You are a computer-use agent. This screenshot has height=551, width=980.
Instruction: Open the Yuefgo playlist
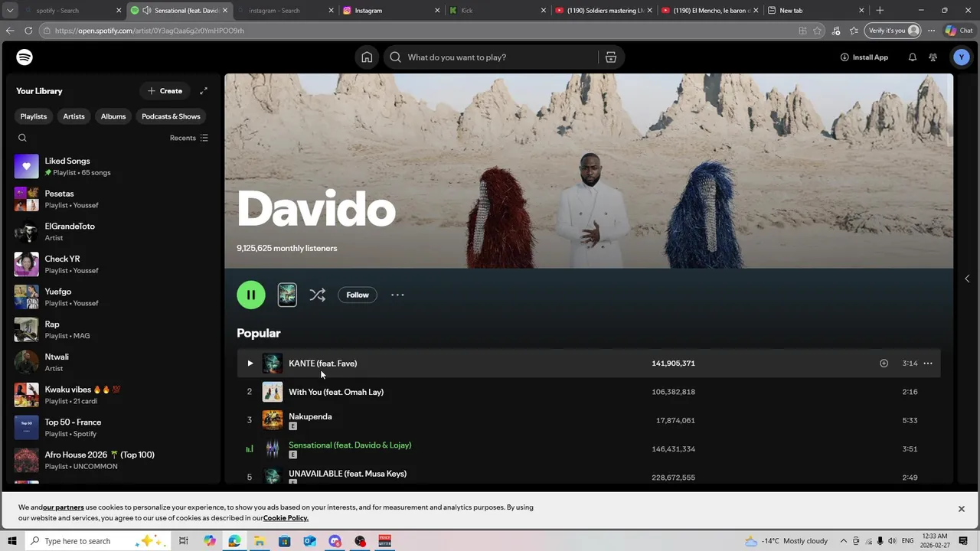click(113, 297)
